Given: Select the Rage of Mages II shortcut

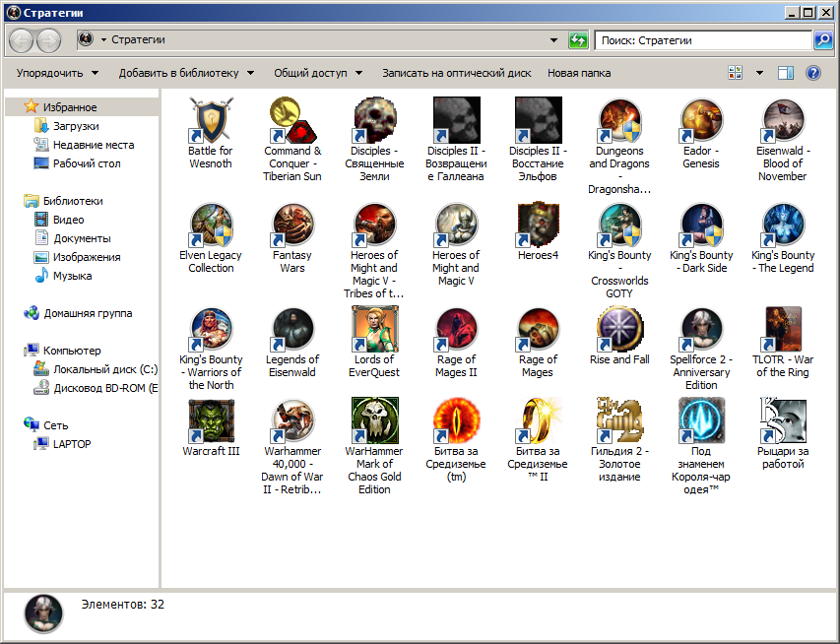Looking at the screenshot, I should tap(456, 342).
